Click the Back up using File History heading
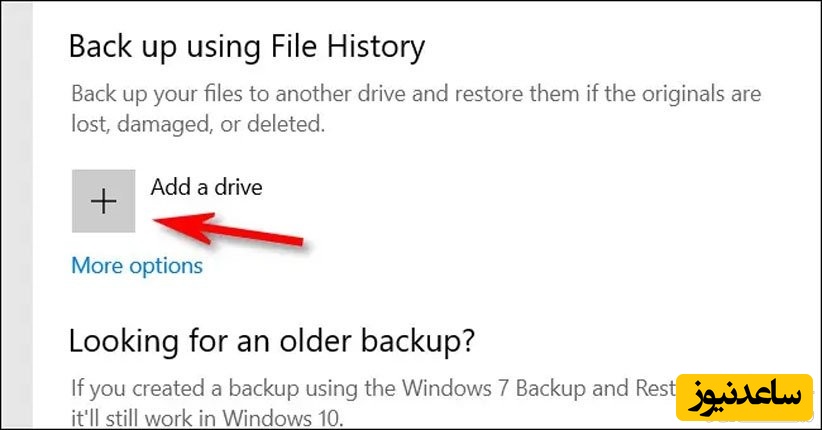Viewport: 822px width, 430px height. [x=247, y=46]
